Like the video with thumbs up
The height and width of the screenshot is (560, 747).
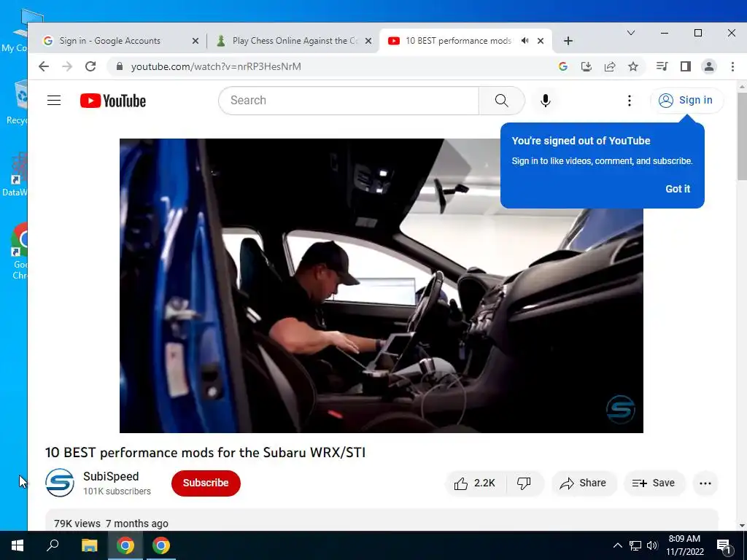pyautogui.click(x=474, y=483)
